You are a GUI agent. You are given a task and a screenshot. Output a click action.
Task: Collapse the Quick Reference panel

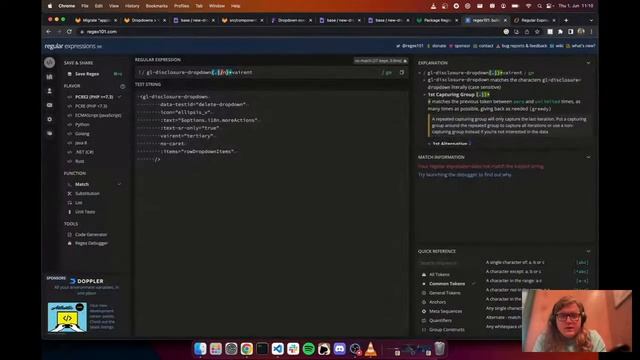588,251
